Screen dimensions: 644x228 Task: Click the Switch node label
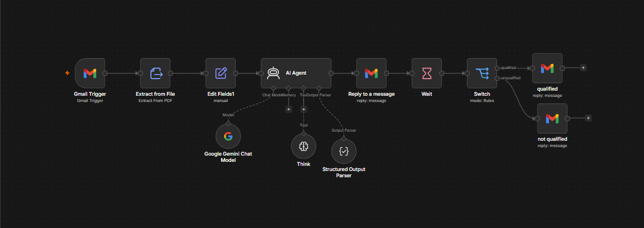482,94
